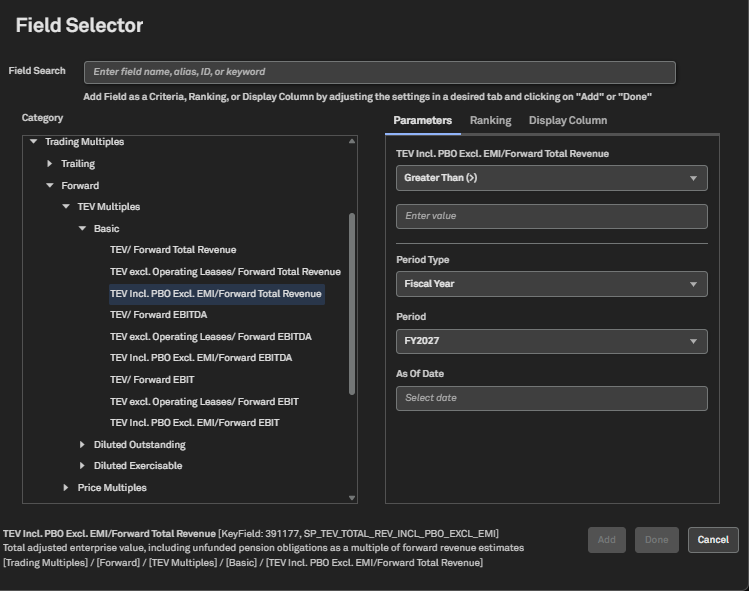
Task: Collapse the Trading Multiples tree node
Action: [x=34, y=142]
